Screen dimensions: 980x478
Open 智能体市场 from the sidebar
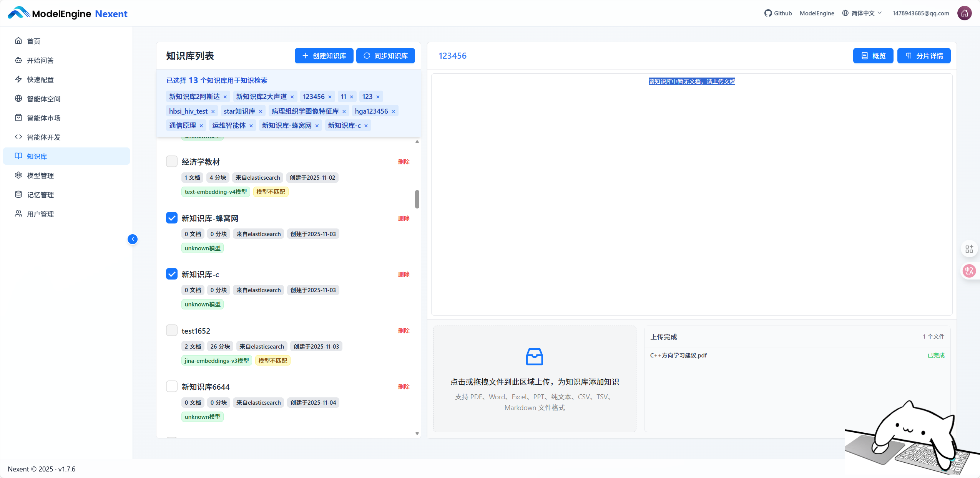coord(18,118)
